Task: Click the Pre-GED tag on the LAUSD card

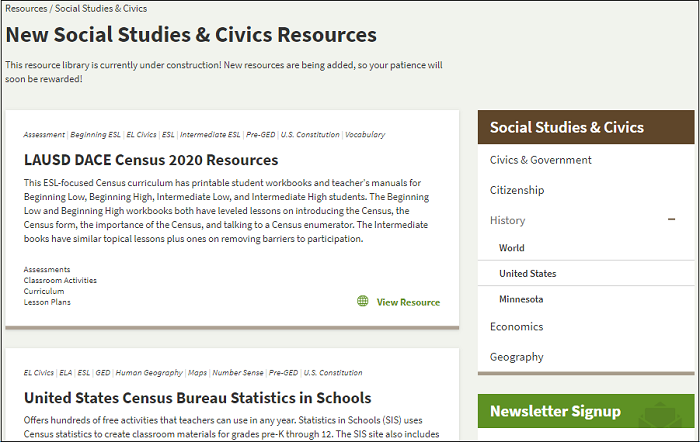Action: coord(260,134)
